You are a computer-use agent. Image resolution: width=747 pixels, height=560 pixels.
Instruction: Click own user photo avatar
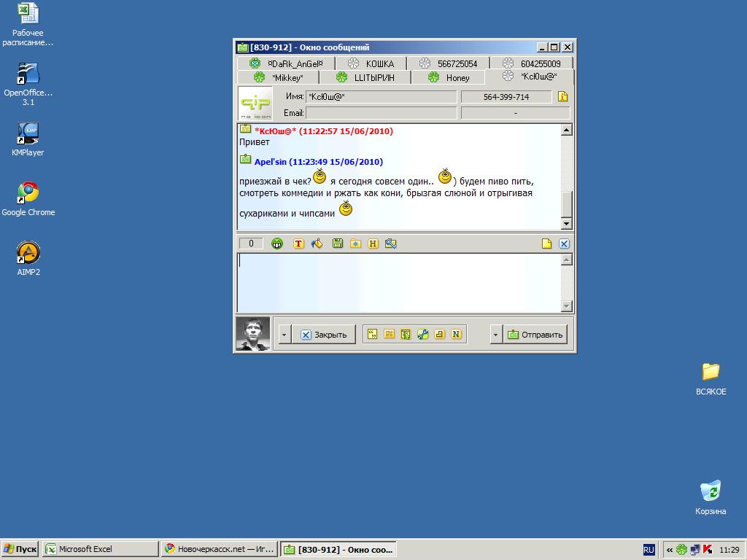pos(253,334)
